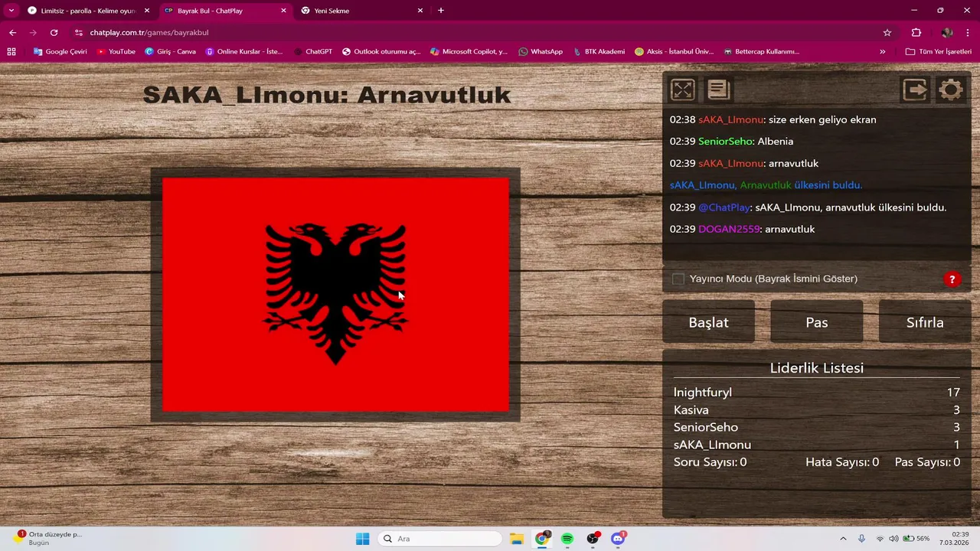
Task: Open WhatsApp bookmark
Action: point(541,51)
